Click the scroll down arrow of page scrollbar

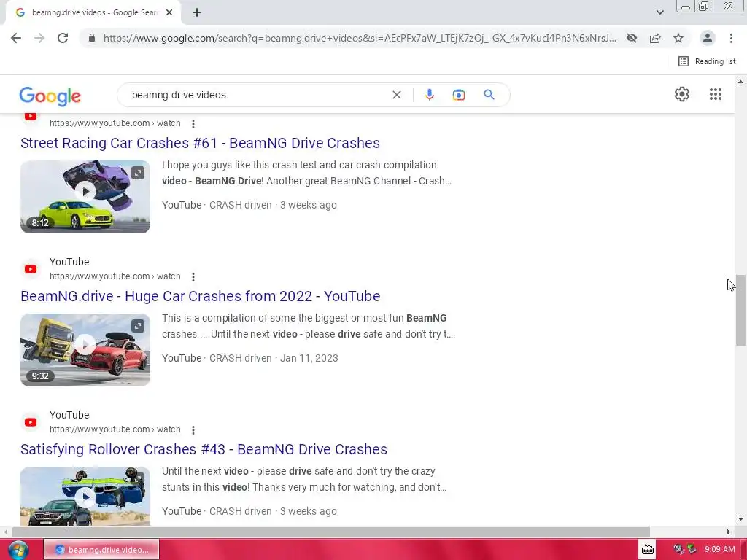pyautogui.click(x=740, y=519)
